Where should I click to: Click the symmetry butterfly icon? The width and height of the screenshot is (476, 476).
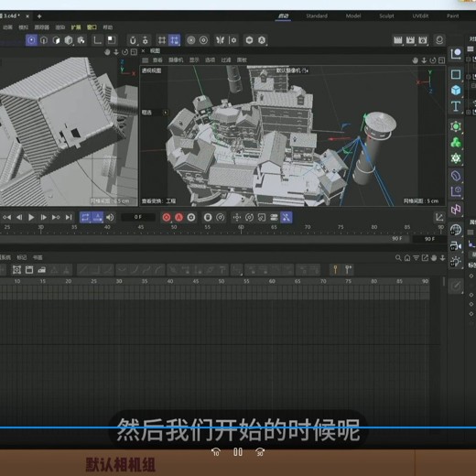(221, 40)
